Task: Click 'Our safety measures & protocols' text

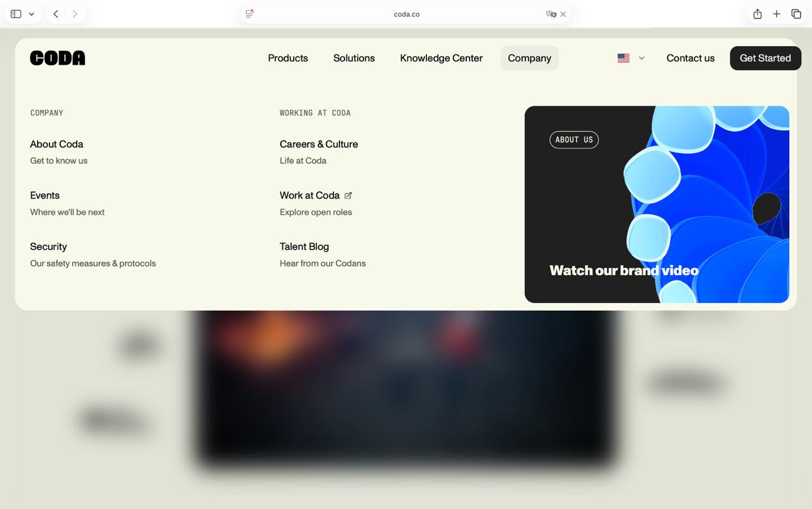Action: [93, 263]
